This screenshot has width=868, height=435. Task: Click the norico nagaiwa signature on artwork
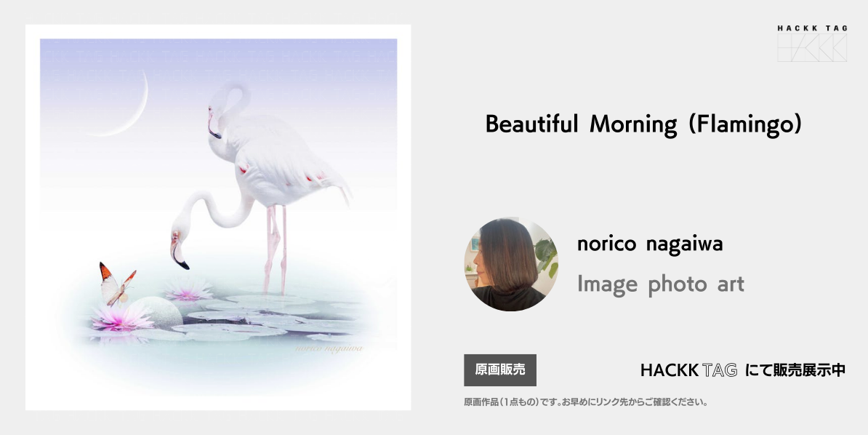click(329, 348)
